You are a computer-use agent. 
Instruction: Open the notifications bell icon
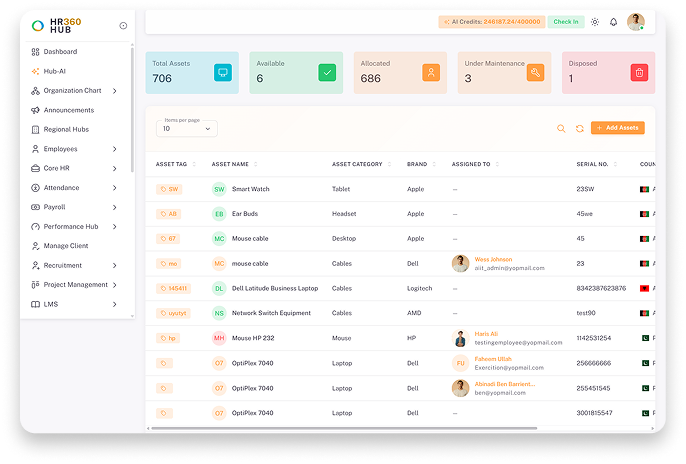point(613,22)
